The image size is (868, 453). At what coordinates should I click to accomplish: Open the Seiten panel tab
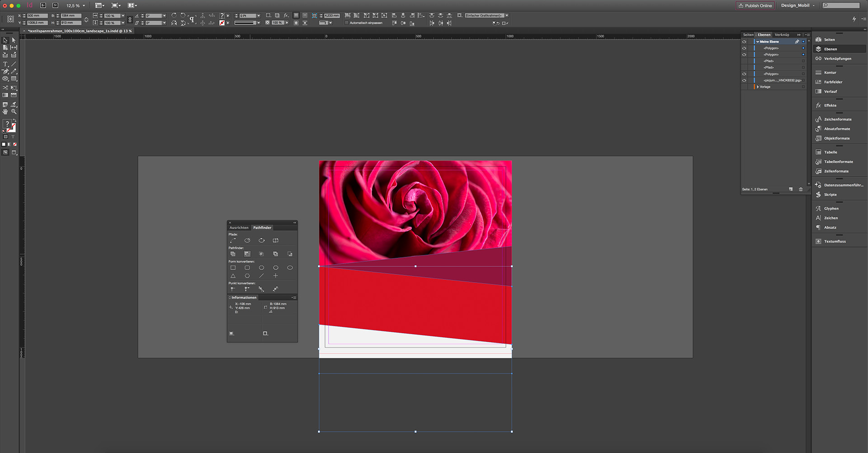click(748, 34)
